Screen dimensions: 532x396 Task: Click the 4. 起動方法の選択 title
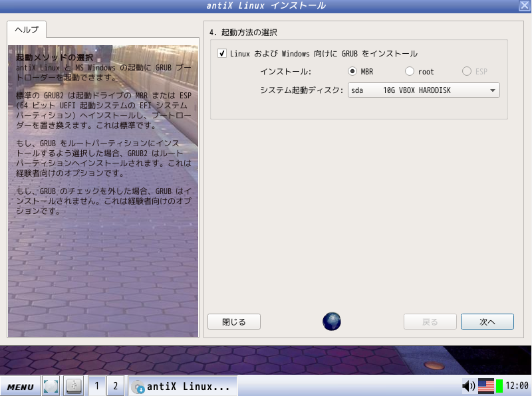pyautogui.click(x=243, y=33)
